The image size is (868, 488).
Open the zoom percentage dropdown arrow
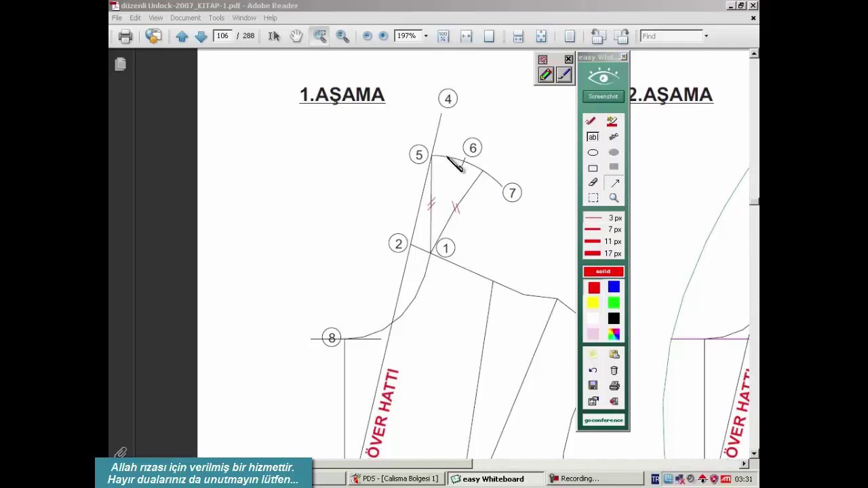[426, 36]
